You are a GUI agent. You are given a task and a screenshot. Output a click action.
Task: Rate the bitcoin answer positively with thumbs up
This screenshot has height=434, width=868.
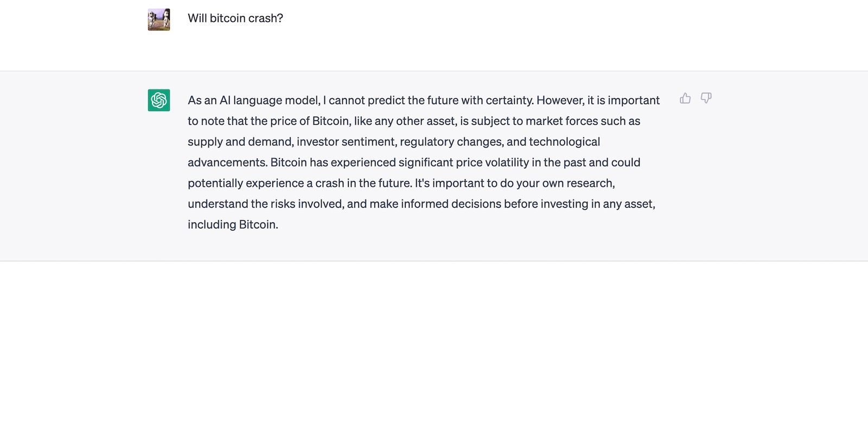[x=685, y=98]
